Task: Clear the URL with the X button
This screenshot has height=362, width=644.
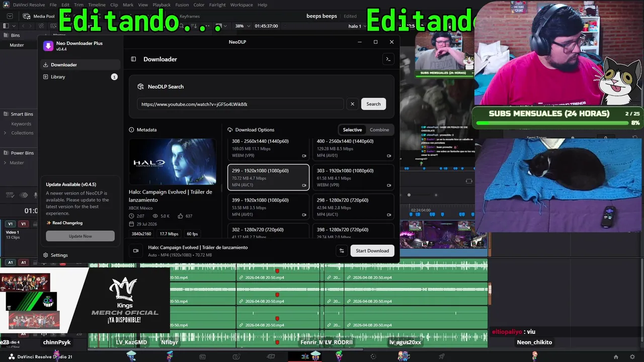Action: pyautogui.click(x=352, y=104)
